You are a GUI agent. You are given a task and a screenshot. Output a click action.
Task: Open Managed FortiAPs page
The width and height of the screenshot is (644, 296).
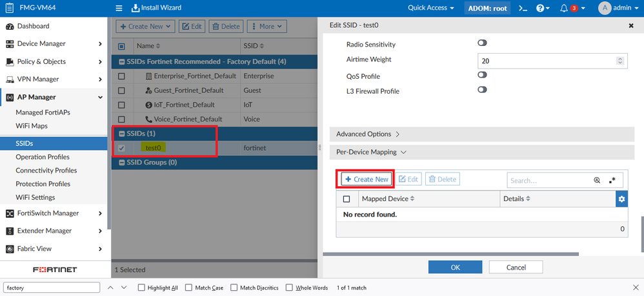tap(43, 112)
